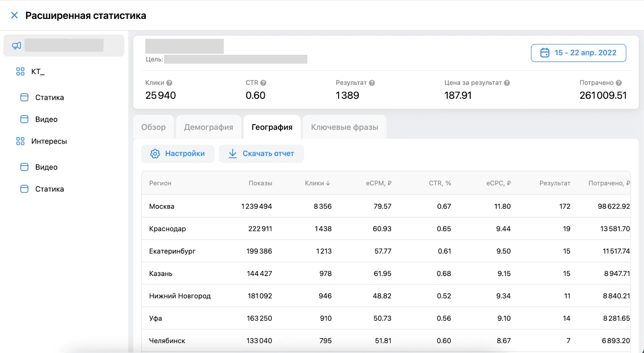Image resolution: width=644 pixels, height=353 pixels.
Task: Download report via Скачать отчет
Action: 261,154
